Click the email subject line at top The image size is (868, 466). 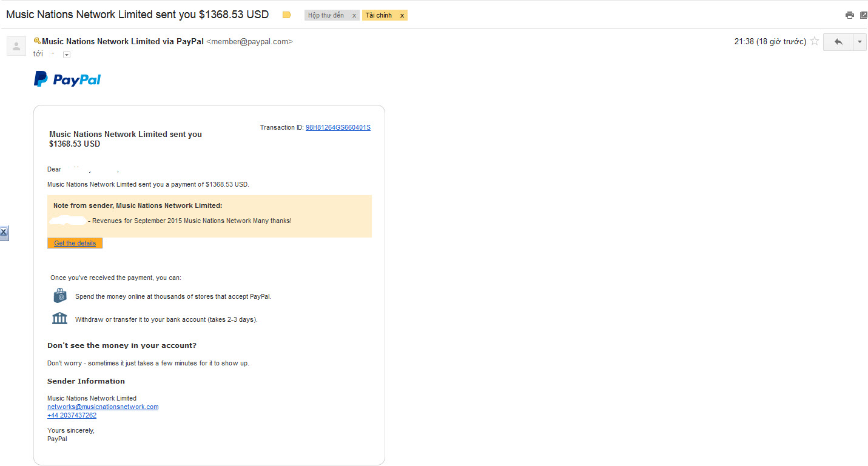click(137, 15)
